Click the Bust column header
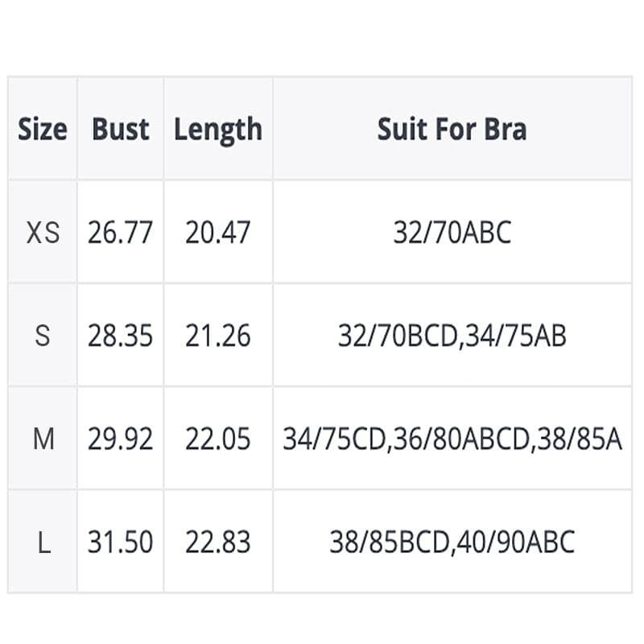The image size is (644, 644). [120, 129]
